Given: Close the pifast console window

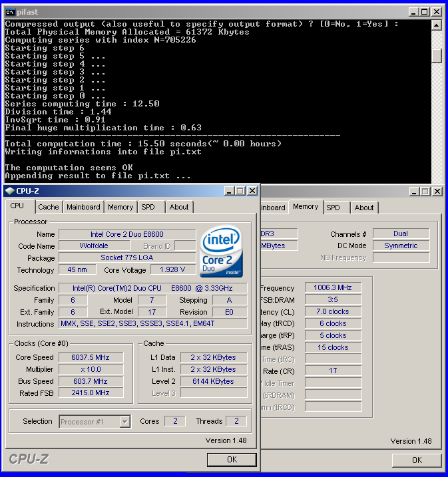Looking at the screenshot, I should click(x=437, y=12).
